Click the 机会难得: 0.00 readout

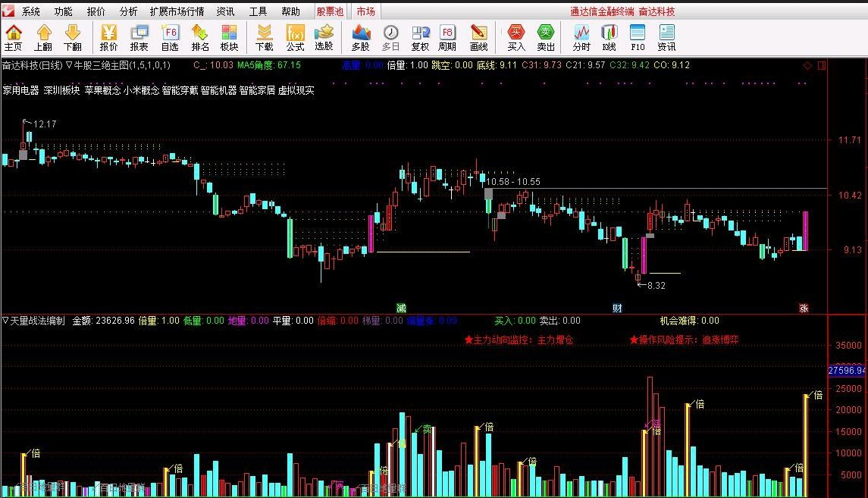coord(689,321)
